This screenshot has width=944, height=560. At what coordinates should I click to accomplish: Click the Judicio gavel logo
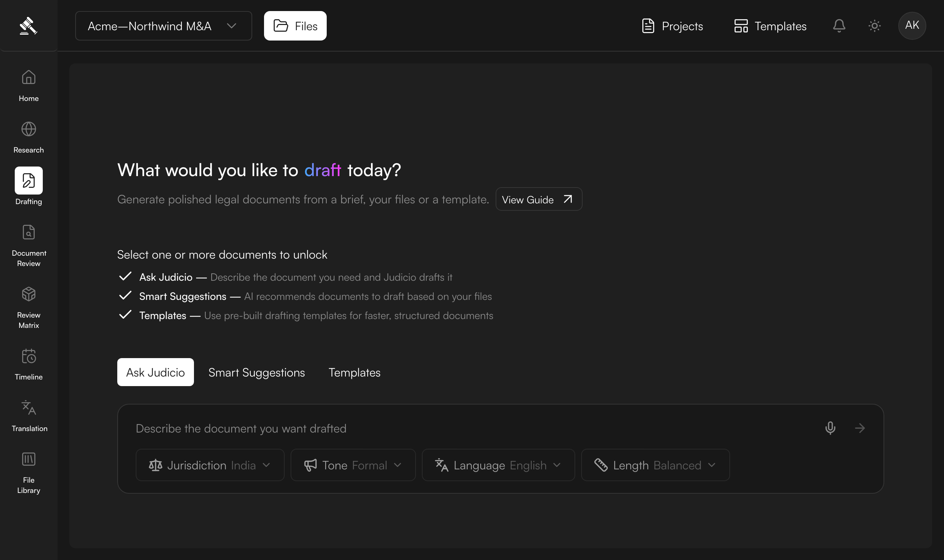[28, 26]
